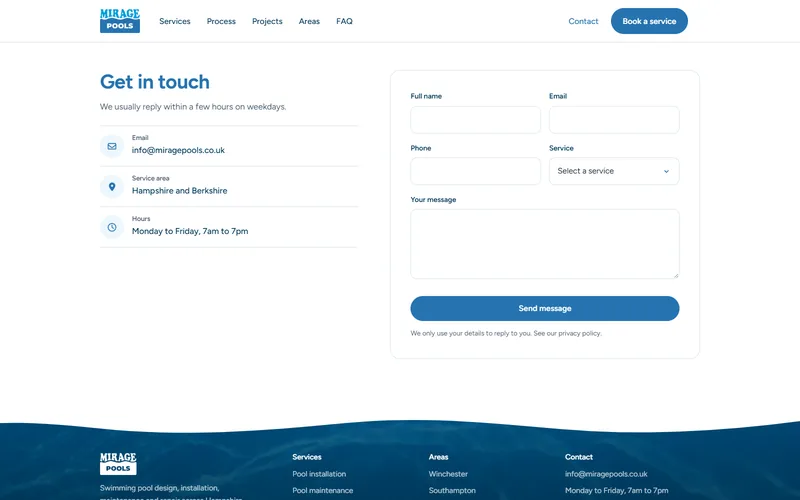
Task: Click the Your message field label
Action: pos(433,199)
